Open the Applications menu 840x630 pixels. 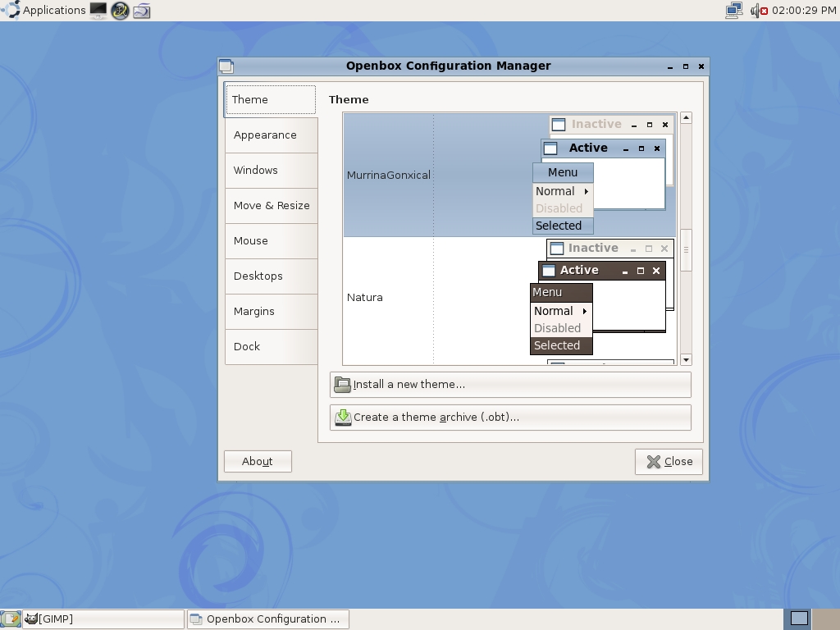[x=43, y=10]
